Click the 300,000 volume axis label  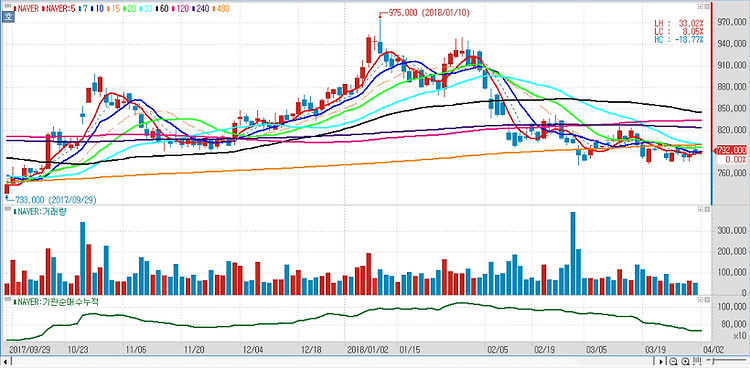point(731,231)
